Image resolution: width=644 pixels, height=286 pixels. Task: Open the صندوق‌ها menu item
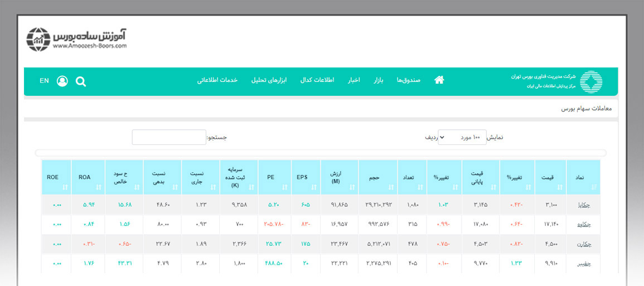pos(408,80)
